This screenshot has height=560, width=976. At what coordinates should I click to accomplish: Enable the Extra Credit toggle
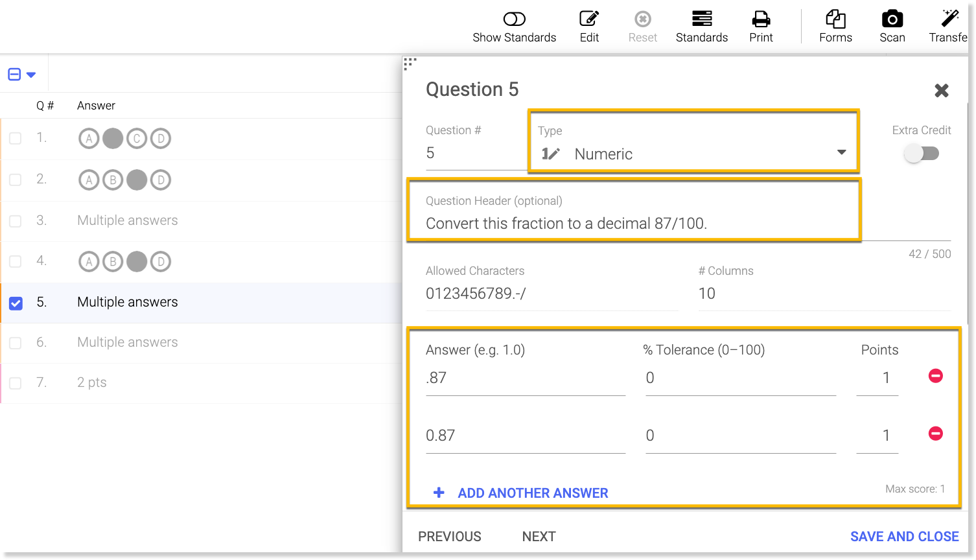click(x=922, y=154)
